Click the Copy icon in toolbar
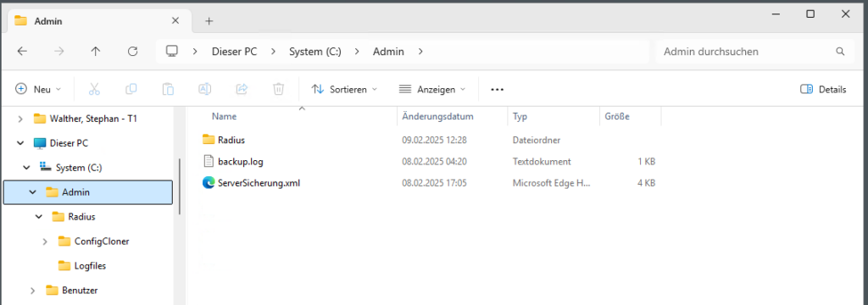The height and width of the screenshot is (305, 868). [131, 89]
